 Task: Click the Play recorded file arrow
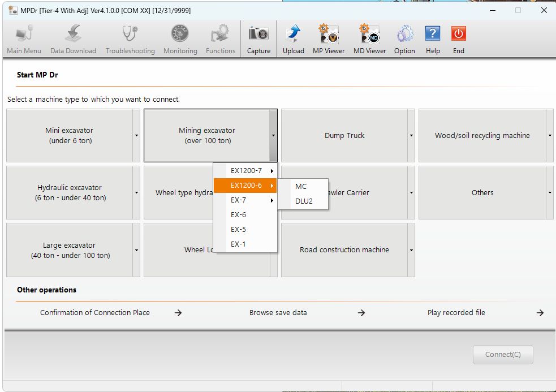click(540, 313)
